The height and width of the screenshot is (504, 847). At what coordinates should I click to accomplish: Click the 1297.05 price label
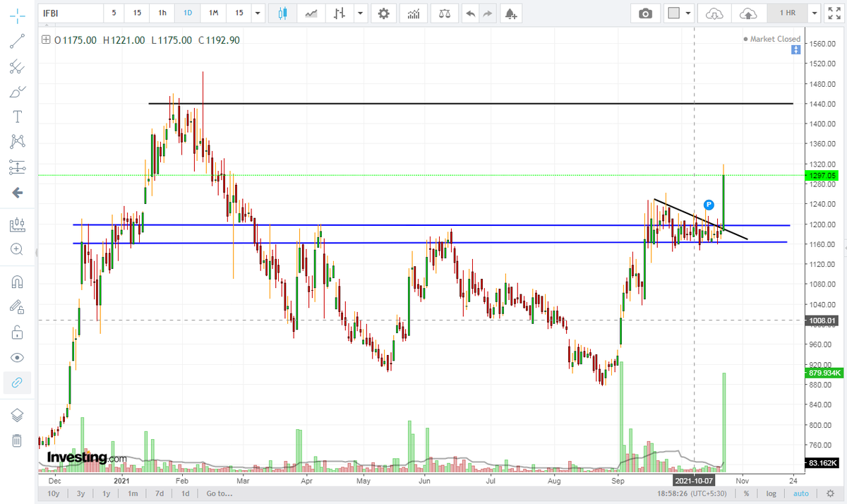tap(823, 175)
